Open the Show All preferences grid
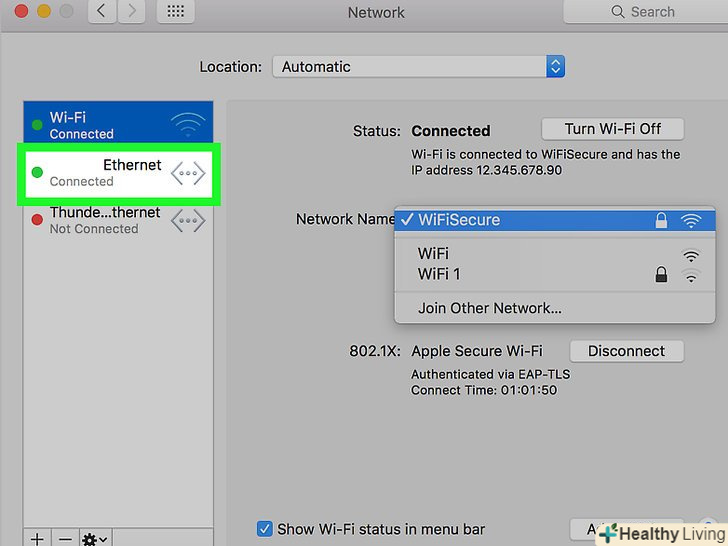The height and width of the screenshot is (546, 728). (176, 12)
